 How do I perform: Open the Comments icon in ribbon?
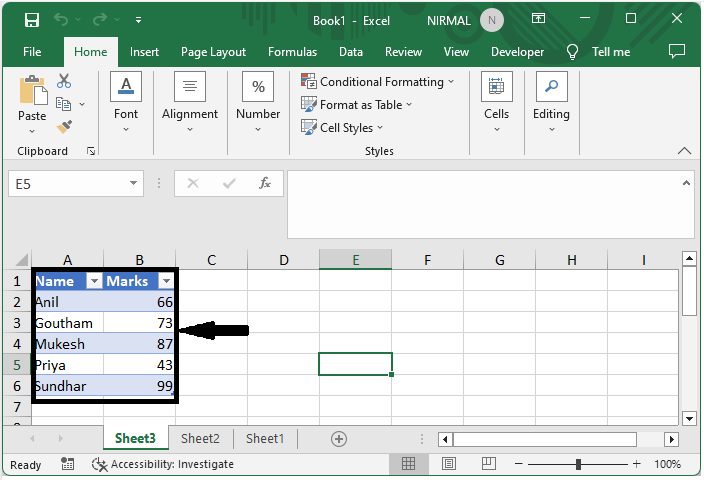point(677,51)
